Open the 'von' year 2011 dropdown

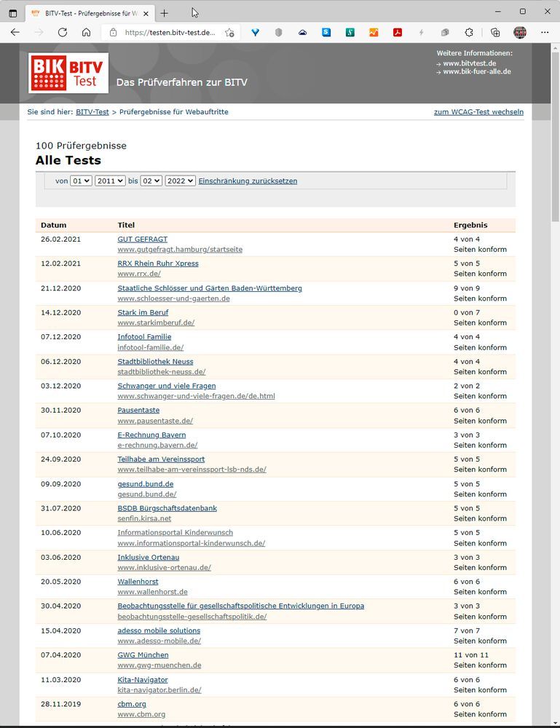coord(110,181)
